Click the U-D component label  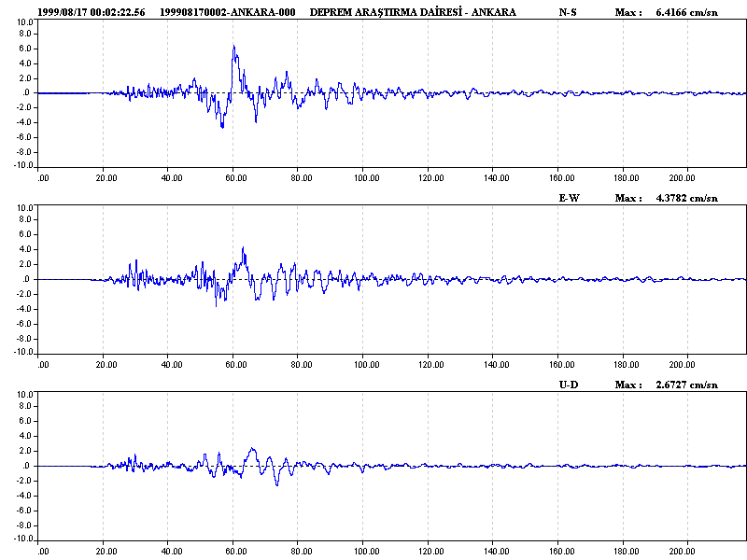tap(568, 385)
